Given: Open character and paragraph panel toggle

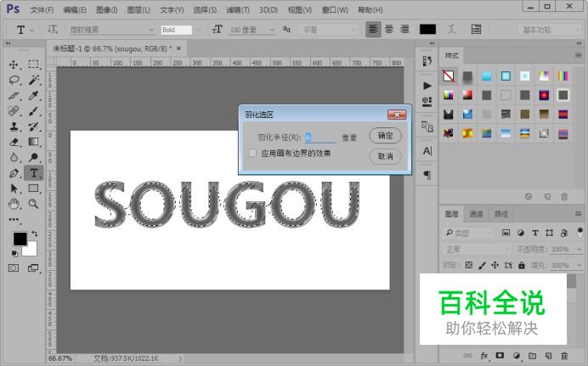Looking at the screenshot, I should tap(476, 29).
